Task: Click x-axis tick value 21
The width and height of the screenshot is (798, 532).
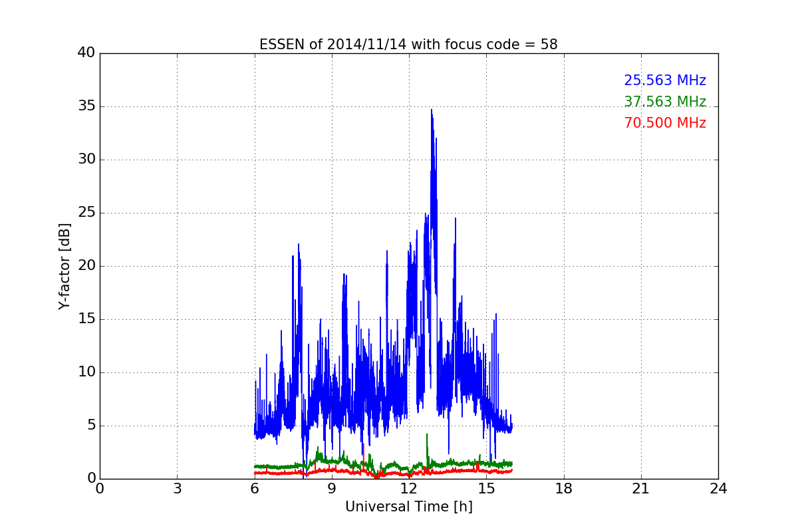Action: (641, 489)
